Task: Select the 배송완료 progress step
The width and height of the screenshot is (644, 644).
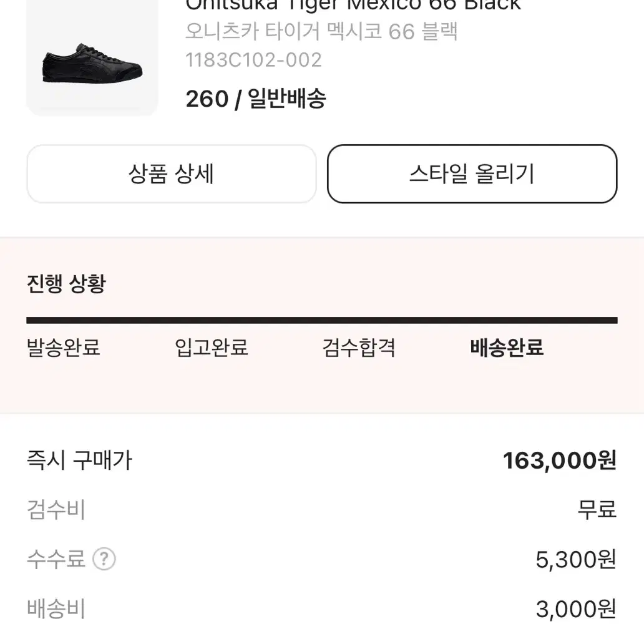Action: point(507,348)
